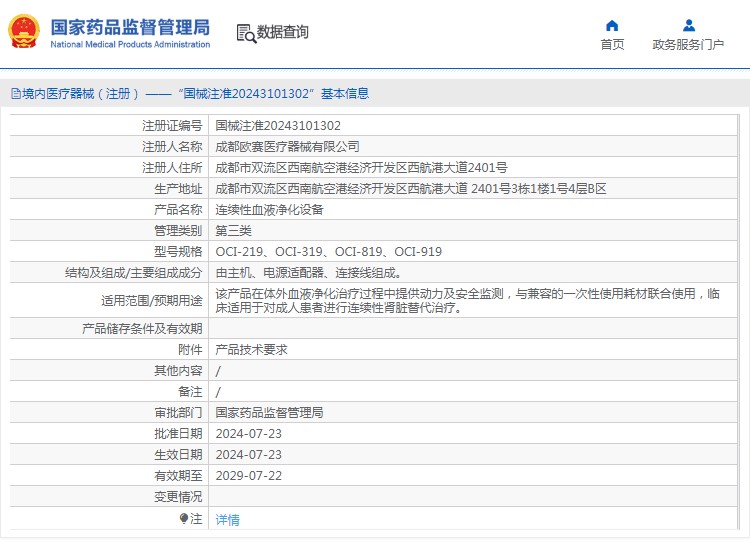Click 国家药品监督管理局 site title

pyautogui.click(x=130, y=27)
